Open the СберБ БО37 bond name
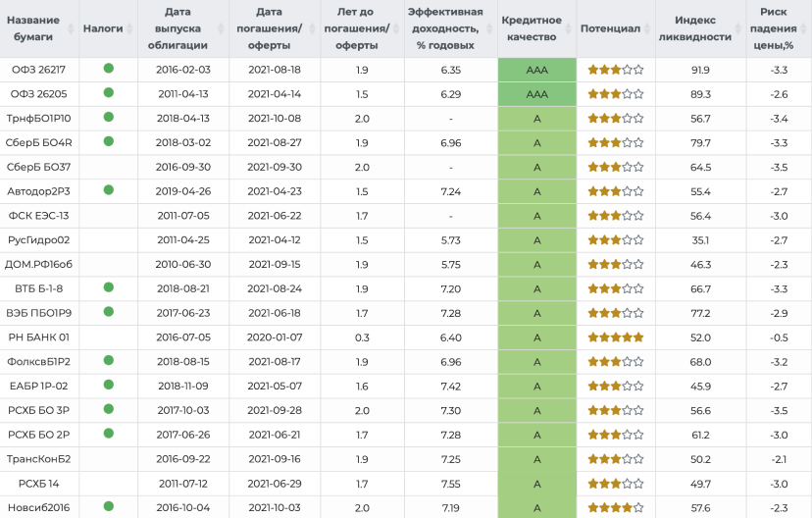 (38, 167)
